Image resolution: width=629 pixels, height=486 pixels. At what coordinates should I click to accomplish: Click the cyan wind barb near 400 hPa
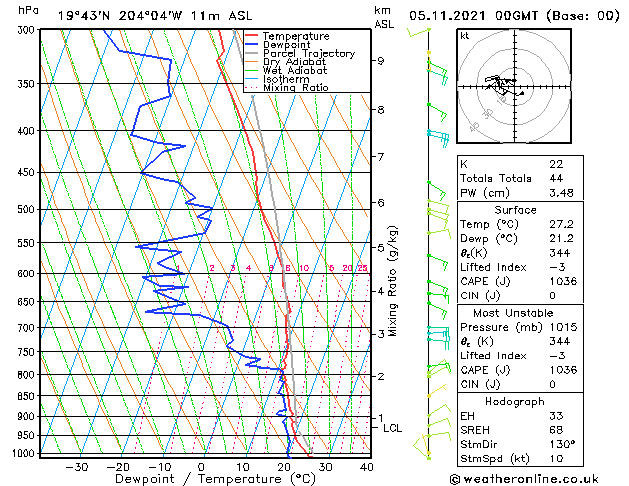[x=438, y=138]
